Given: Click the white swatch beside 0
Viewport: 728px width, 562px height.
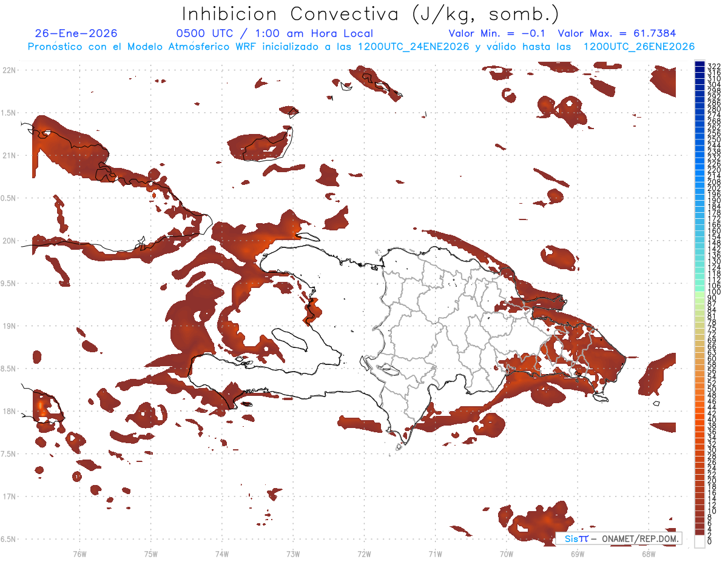Looking at the screenshot, I should pyautogui.click(x=700, y=542).
